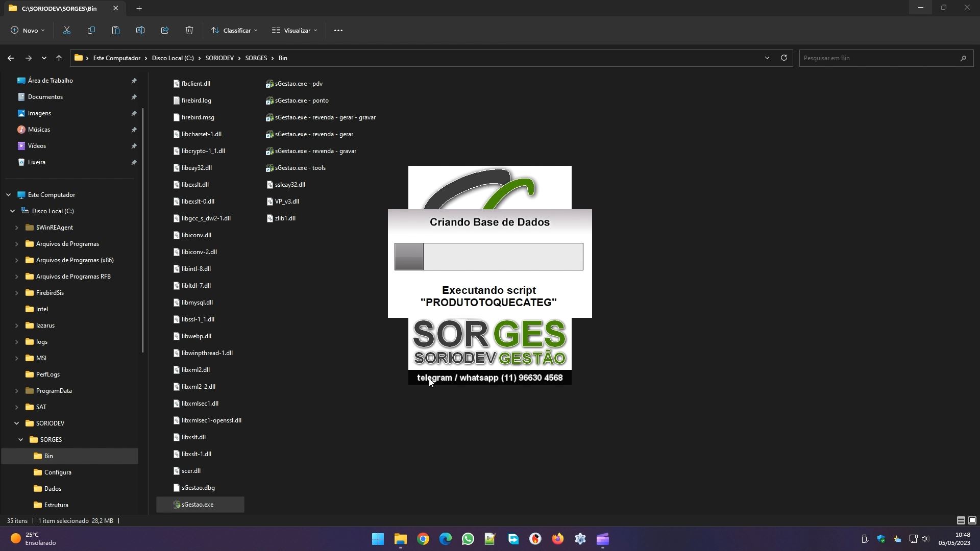Open address bar history dropdown
Image resolution: width=980 pixels, height=551 pixels.
coord(767,58)
